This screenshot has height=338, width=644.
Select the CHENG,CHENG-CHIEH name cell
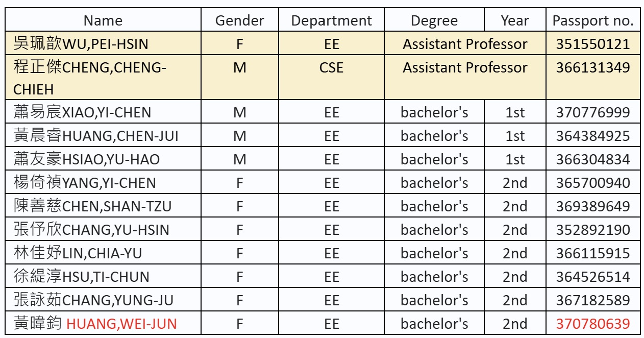pyautogui.click(x=103, y=78)
